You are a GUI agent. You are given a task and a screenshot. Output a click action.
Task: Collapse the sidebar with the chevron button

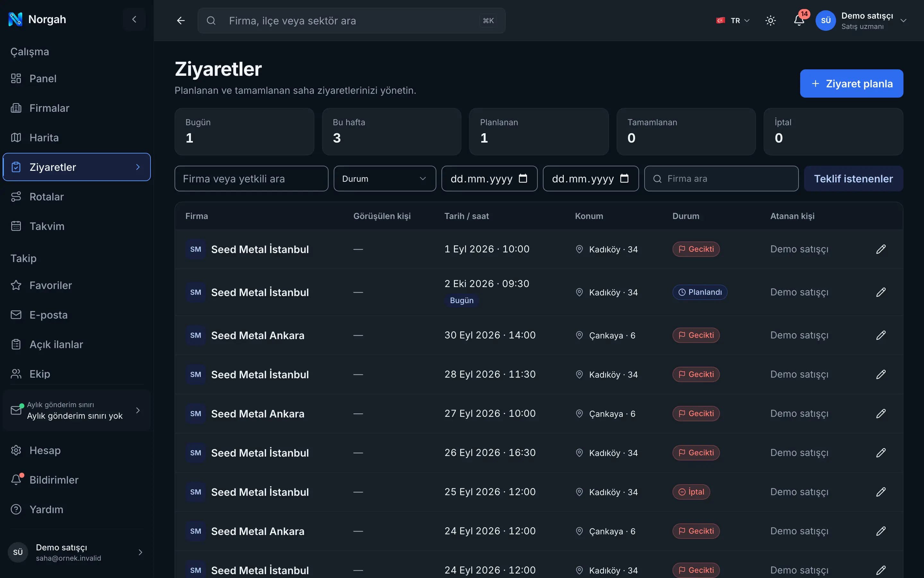click(134, 19)
